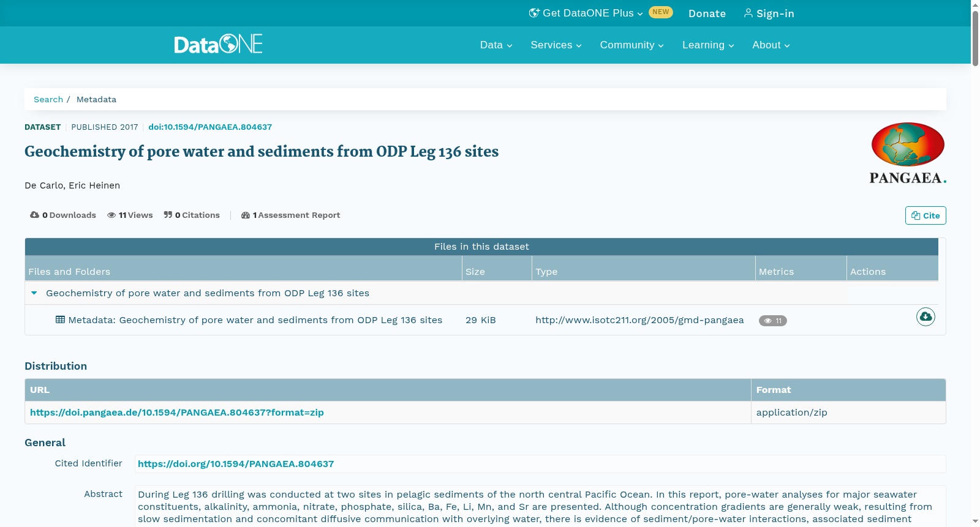The image size is (980, 527).
Task: Open the Learning menu
Action: coord(708,45)
